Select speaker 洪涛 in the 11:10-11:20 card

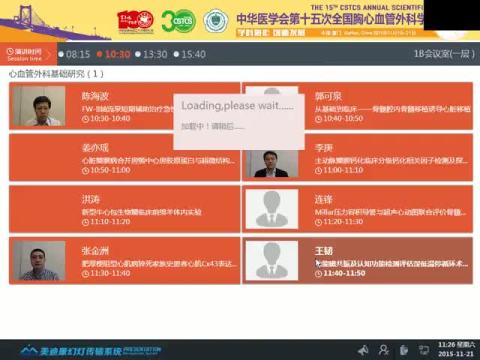[x=91, y=200]
